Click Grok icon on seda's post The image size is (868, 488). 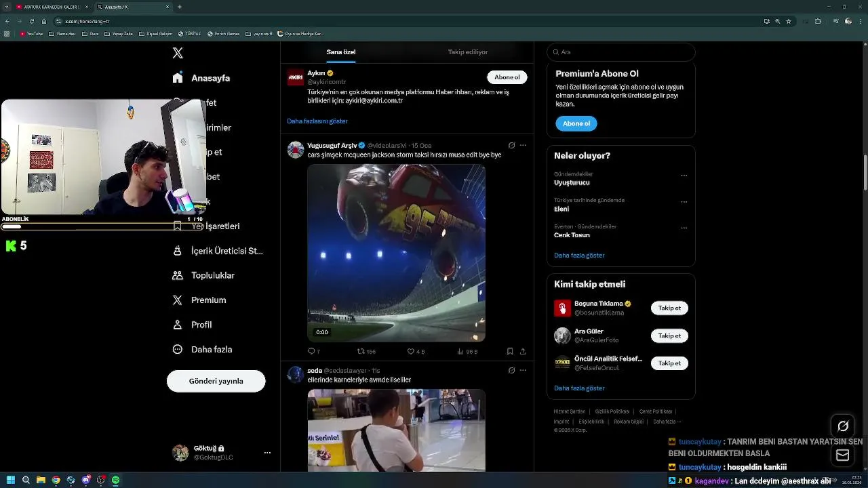(511, 371)
